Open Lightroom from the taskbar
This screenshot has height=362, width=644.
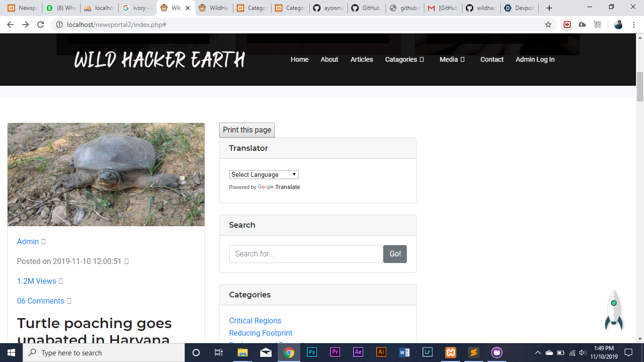428,353
